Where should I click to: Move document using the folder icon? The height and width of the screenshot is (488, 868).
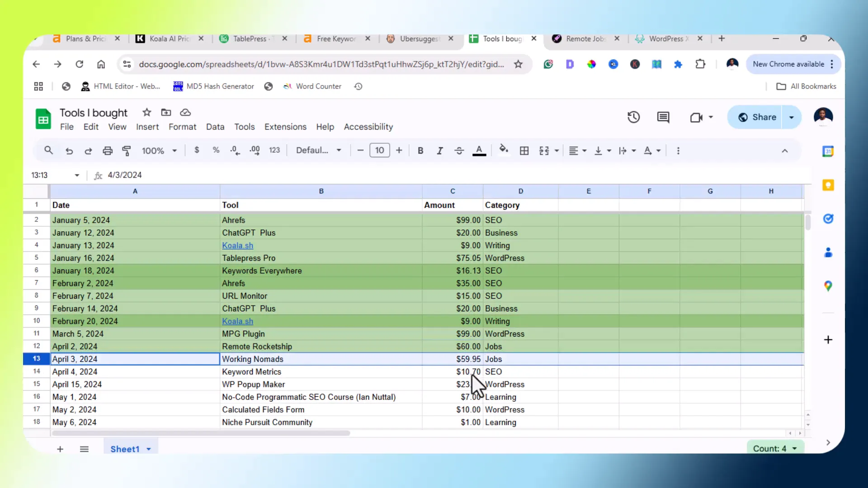(166, 113)
